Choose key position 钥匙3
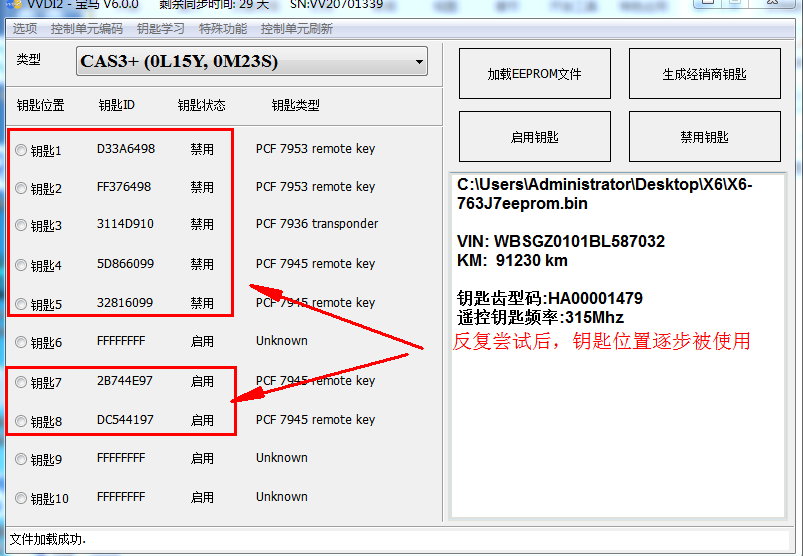Viewport: 803px width, 556px height. [21, 226]
